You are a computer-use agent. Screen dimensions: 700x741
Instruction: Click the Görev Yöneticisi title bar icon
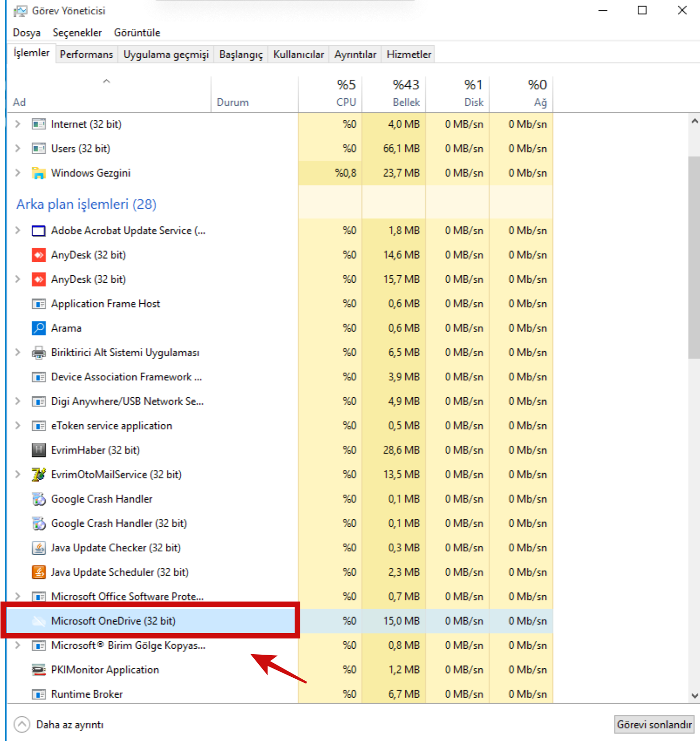(20, 11)
